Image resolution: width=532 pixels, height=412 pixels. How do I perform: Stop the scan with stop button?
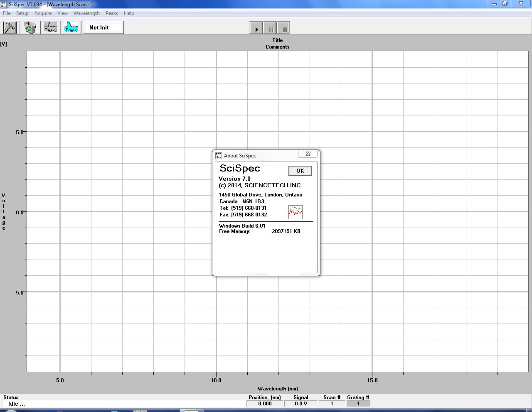pos(284,28)
